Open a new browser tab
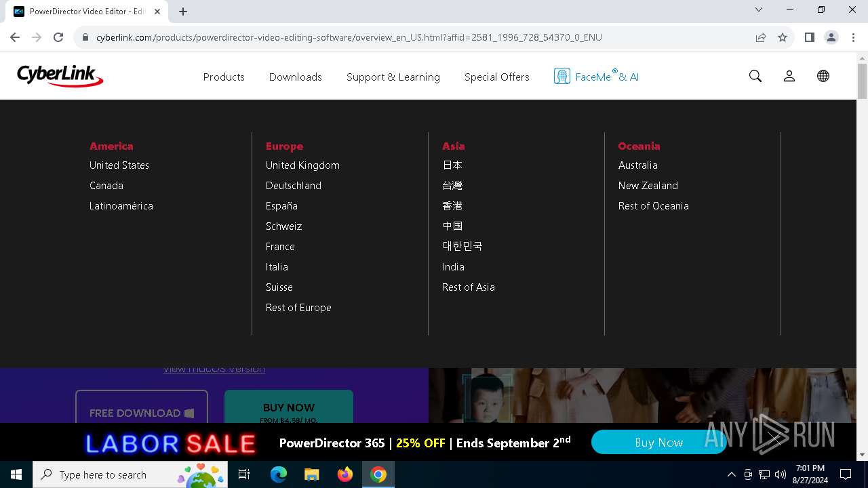868x488 pixels. (183, 12)
